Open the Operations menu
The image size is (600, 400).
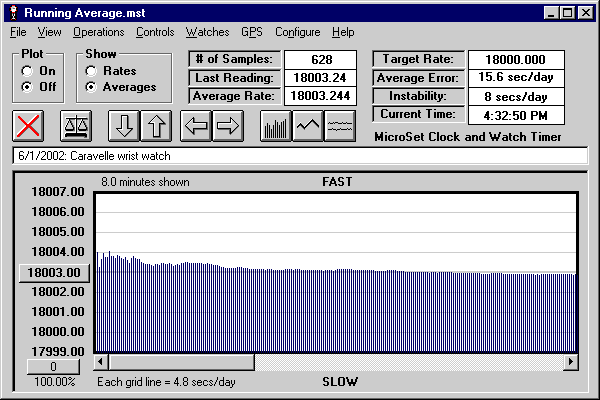point(98,32)
